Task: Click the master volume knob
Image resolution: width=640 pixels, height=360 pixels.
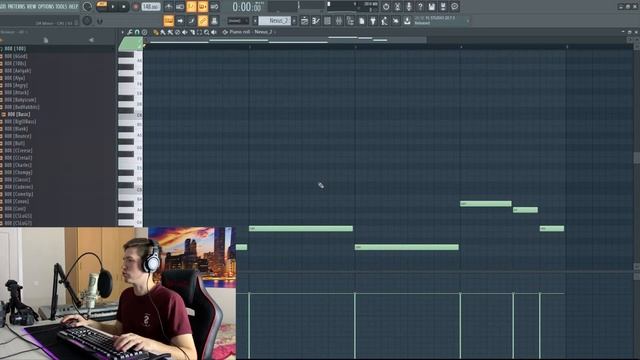Action: point(87,7)
